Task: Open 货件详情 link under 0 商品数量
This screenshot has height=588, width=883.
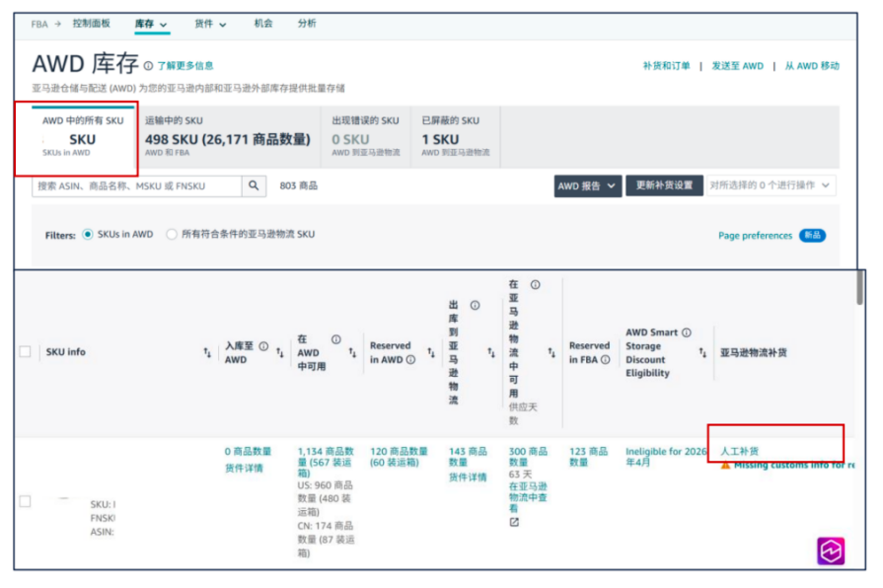Action: [x=244, y=468]
